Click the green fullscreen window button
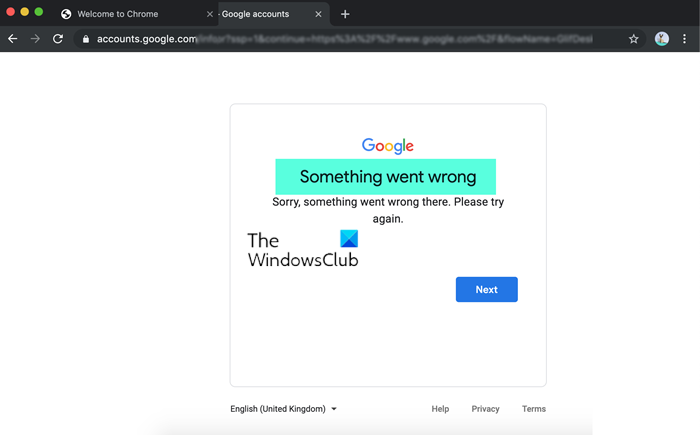This screenshot has height=435, width=700. pyautogui.click(x=39, y=12)
